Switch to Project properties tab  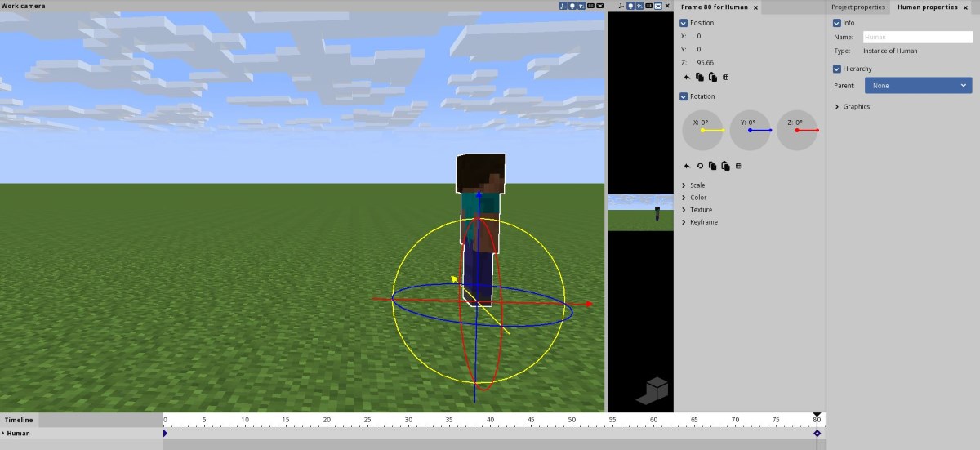[858, 7]
